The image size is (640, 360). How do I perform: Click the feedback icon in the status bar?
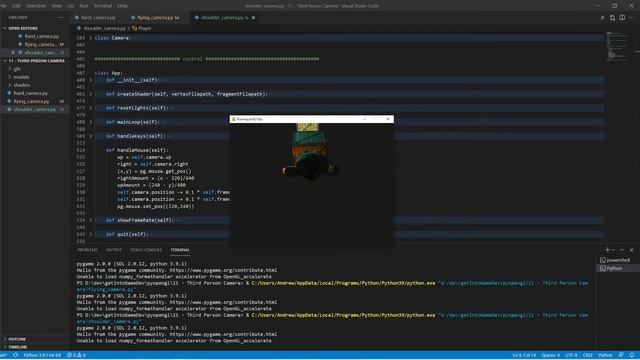[621, 355]
